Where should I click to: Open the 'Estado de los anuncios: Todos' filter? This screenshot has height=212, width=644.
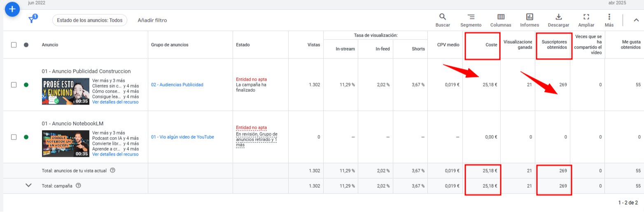click(x=90, y=20)
